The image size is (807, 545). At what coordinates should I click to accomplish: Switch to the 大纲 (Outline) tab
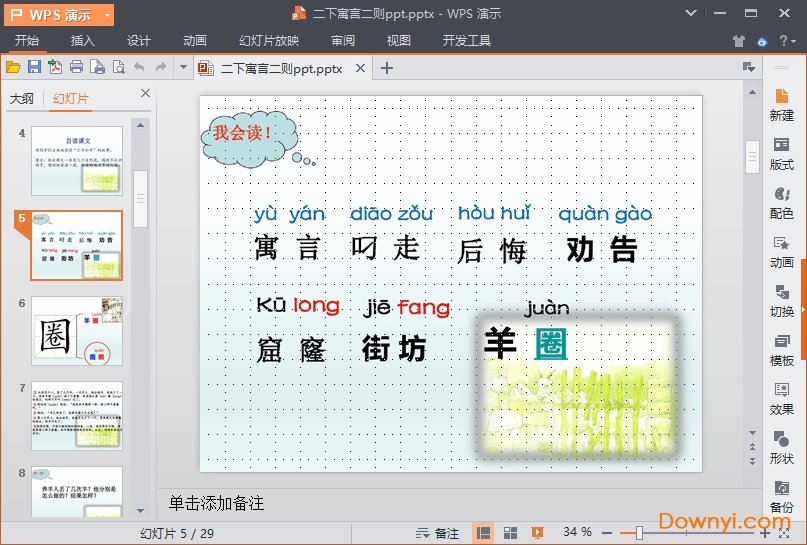22,98
